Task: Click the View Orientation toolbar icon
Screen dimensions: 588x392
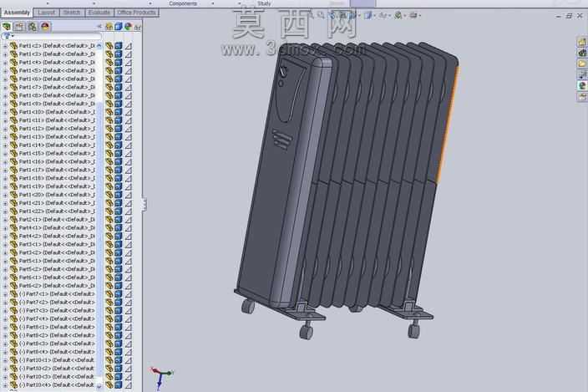Action: 352,15
